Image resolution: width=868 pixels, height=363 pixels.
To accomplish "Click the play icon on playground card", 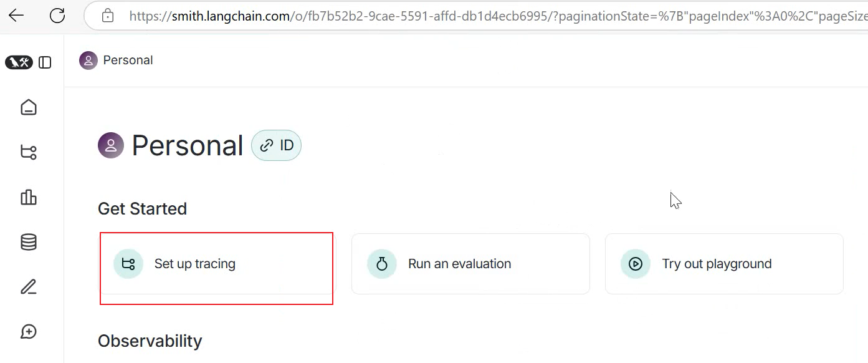I will point(636,264).
